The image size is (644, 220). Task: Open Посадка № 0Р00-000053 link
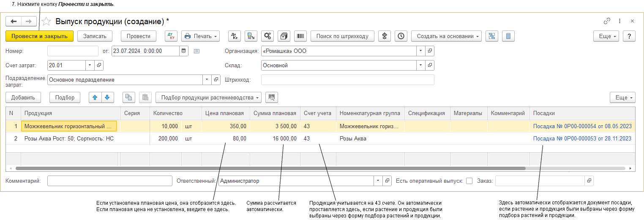pyautogui.click(x=582, y=138)
